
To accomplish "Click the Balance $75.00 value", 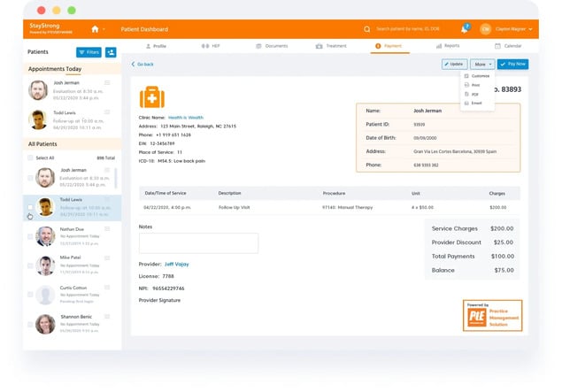I will (x=504, y=270).
